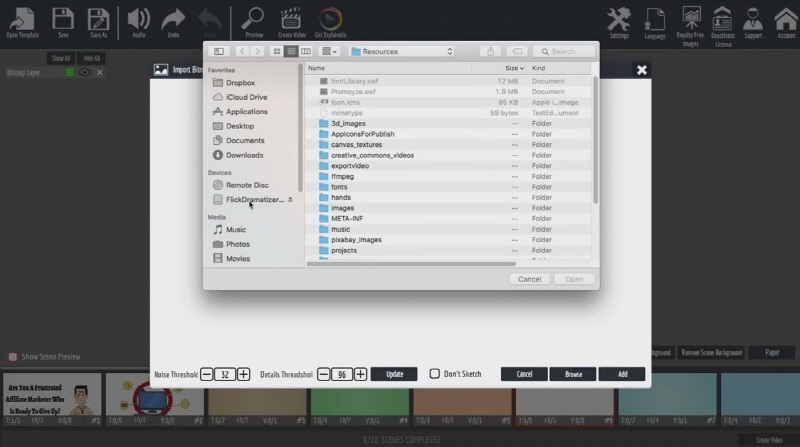Click the Create Video clapperboard icon
The image size is (800, 447).
point(291,23)
